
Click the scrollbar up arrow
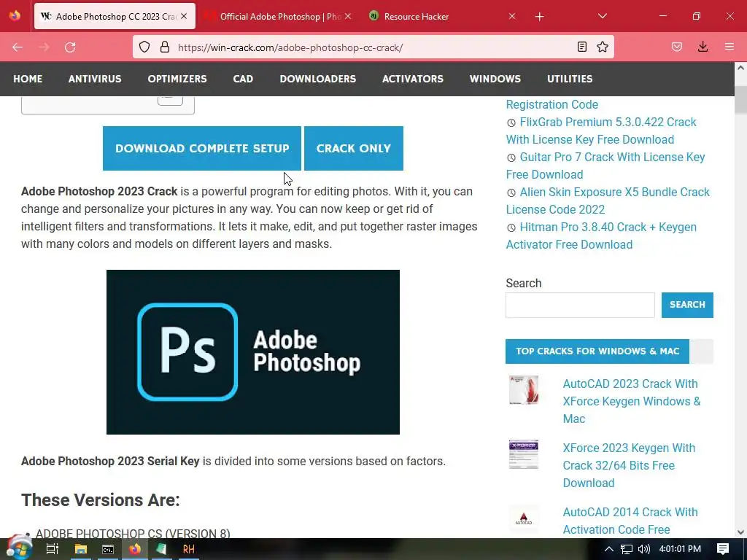coord(741,68)
